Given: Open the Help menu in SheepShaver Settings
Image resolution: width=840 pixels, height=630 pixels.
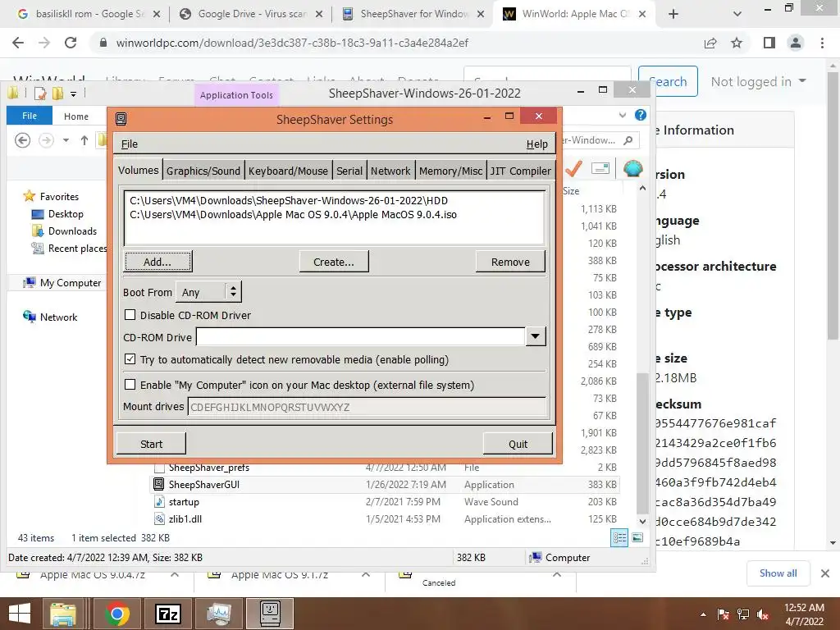Looking at the screenshot, I should (536, 144).
